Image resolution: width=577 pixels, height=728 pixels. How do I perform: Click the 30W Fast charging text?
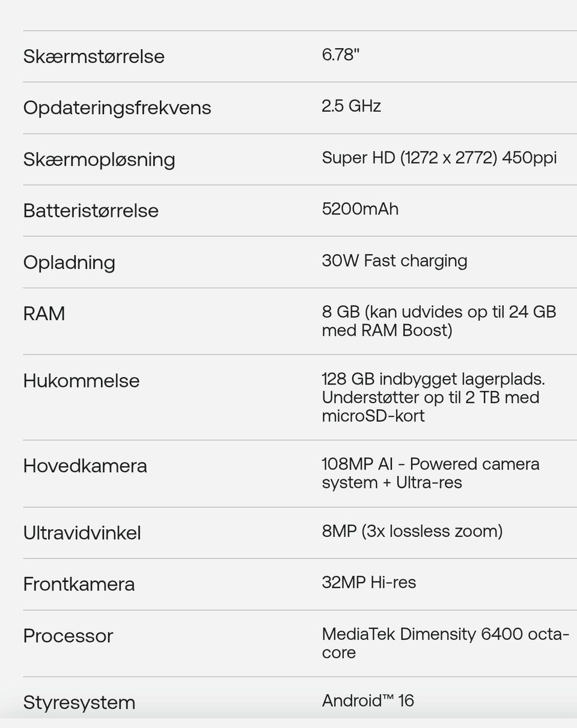[x=394, y=261]
